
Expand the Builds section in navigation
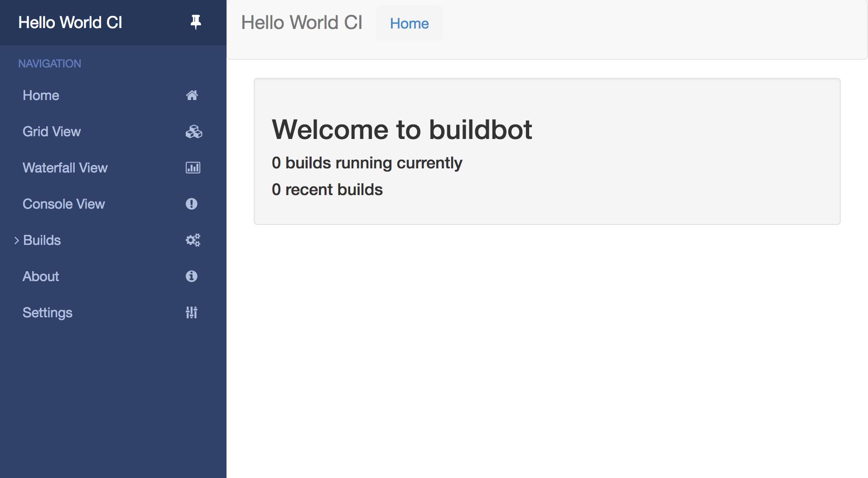pyautogui.click(x=42, y=240)
